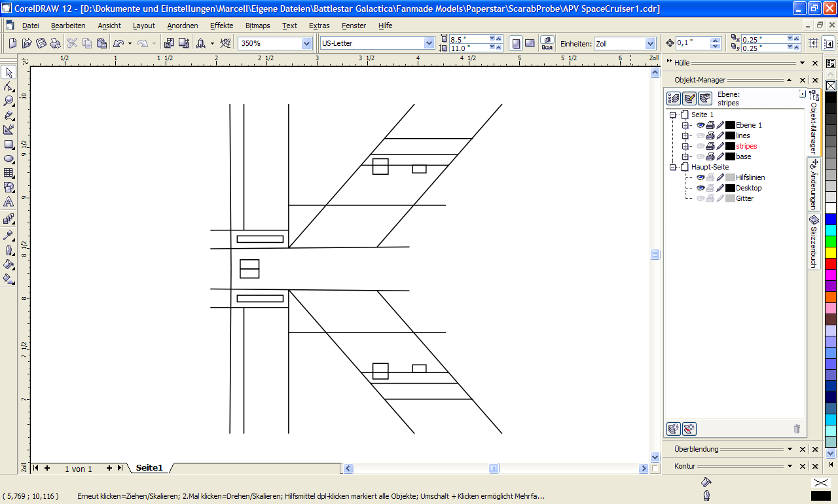The height and width of the screenshot is (504, 838).
Task: Select the Freehand drawing tool
Action: coord(9,115)
